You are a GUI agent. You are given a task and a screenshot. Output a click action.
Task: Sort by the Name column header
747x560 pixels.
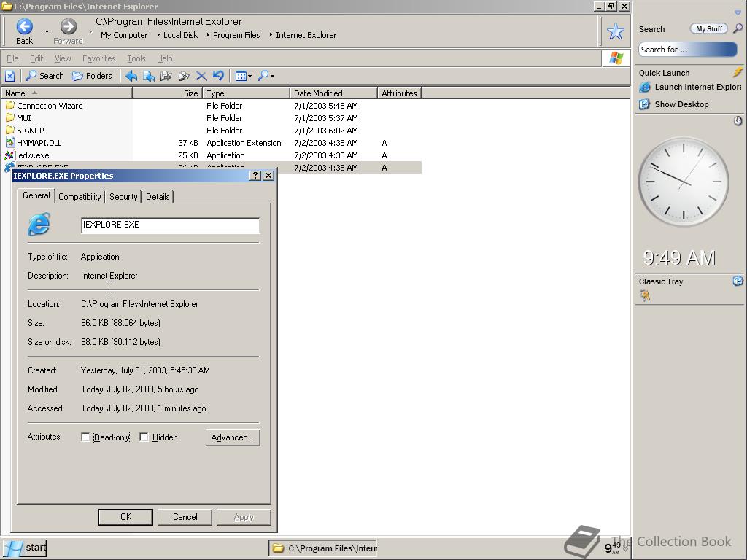click(66, 93)
